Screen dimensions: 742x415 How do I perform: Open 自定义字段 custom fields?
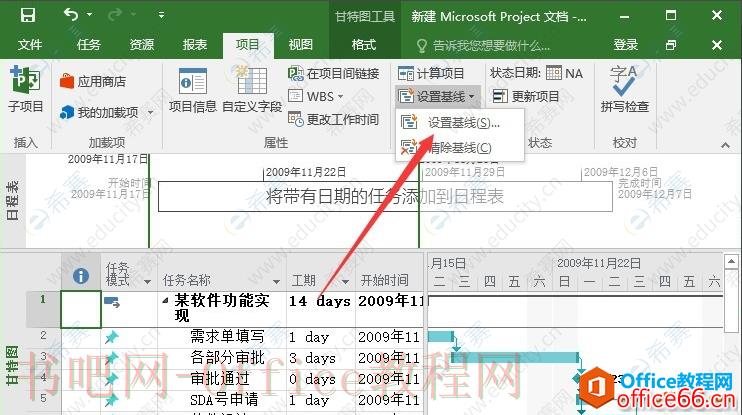coord(252,89)
